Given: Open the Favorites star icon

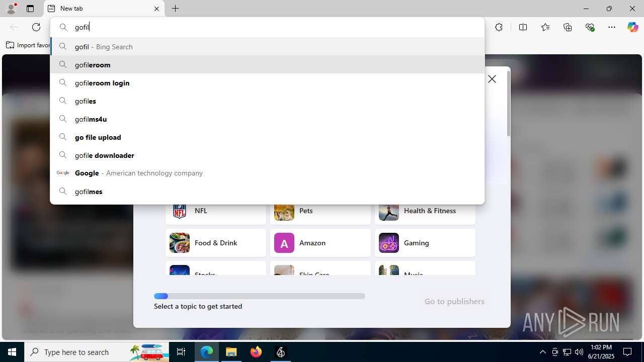Looking at the screenshot, I should pos(545,27).
